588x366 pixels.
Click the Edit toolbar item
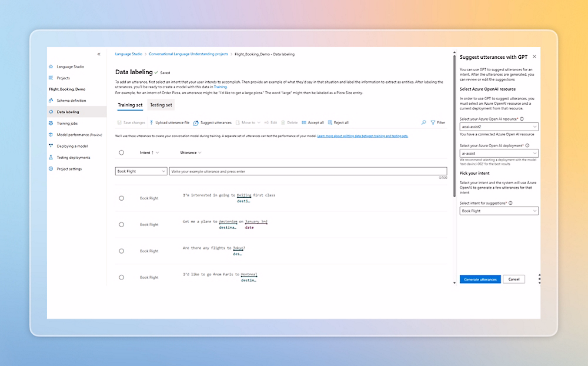click(270, 122)
